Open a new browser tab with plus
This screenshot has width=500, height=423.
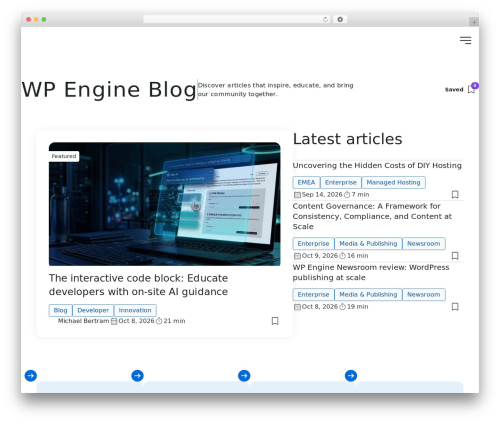tap(474, 22)
